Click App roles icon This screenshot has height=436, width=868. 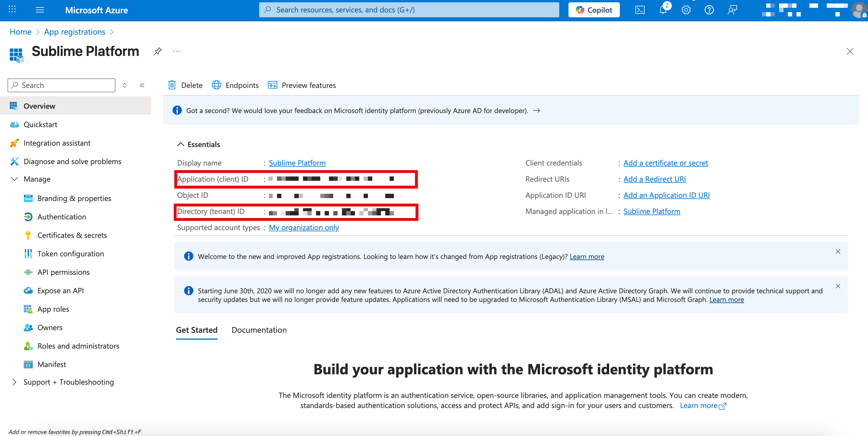tap(28, 309)
